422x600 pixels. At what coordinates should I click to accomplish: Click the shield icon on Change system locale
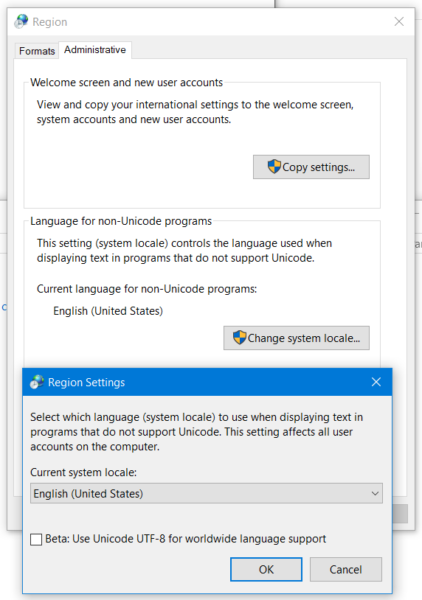[x=240, y=338]
